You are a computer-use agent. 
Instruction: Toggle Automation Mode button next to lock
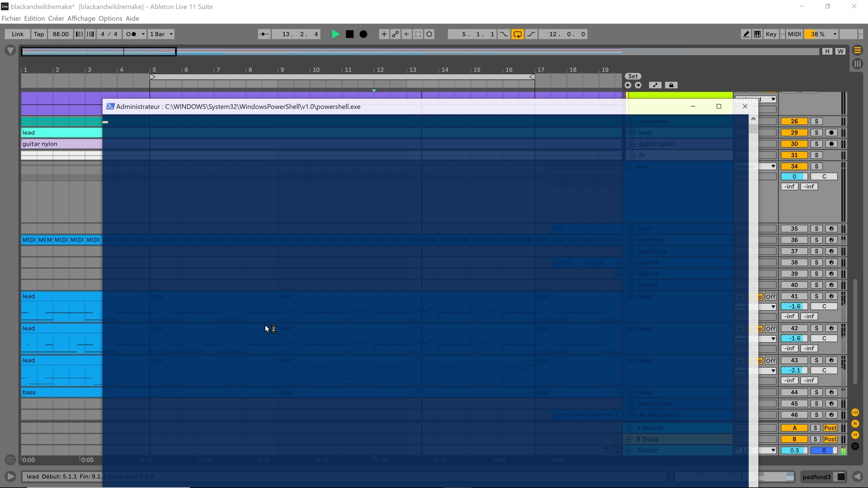tap(655, 85)
